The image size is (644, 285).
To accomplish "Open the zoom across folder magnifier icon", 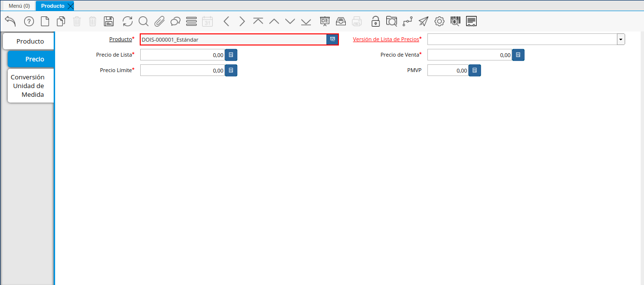I will pyautogui.click(x=392, y=21).
